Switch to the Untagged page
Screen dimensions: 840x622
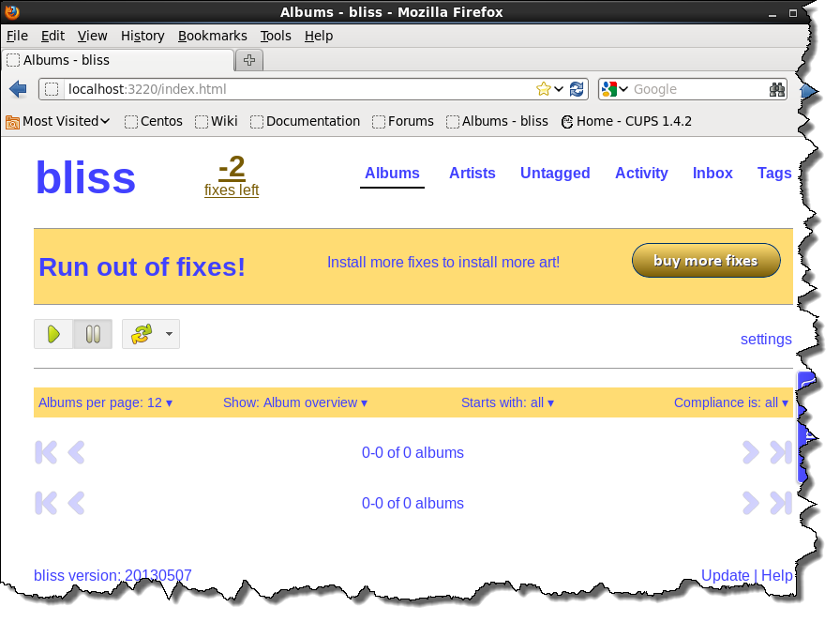[555, 174]
